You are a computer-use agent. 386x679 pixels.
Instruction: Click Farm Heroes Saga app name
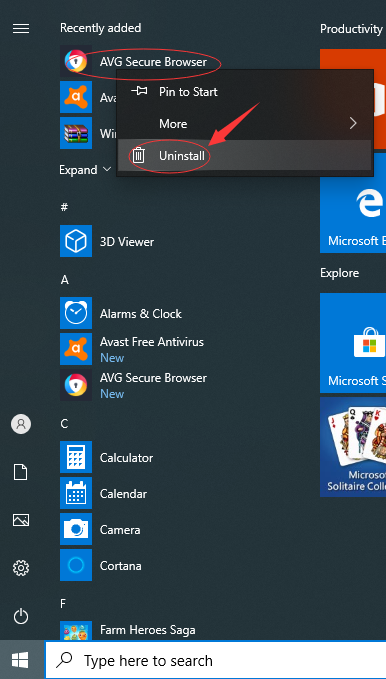coord(148,630)
